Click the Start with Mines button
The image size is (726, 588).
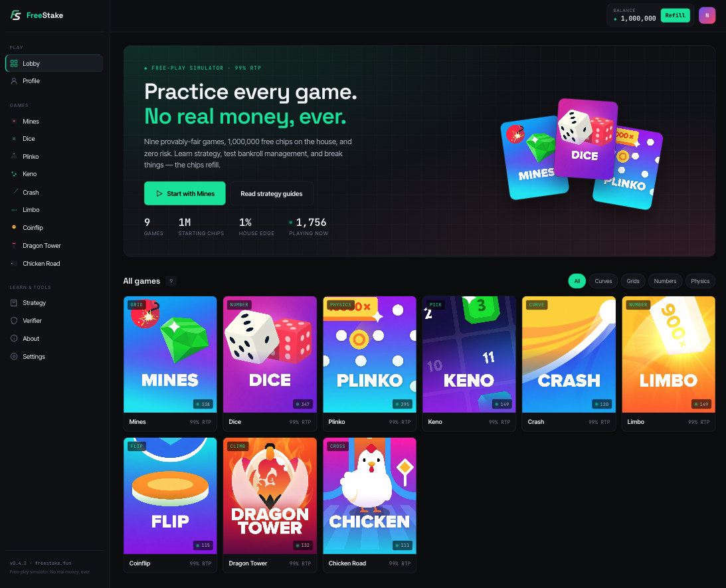185,193
